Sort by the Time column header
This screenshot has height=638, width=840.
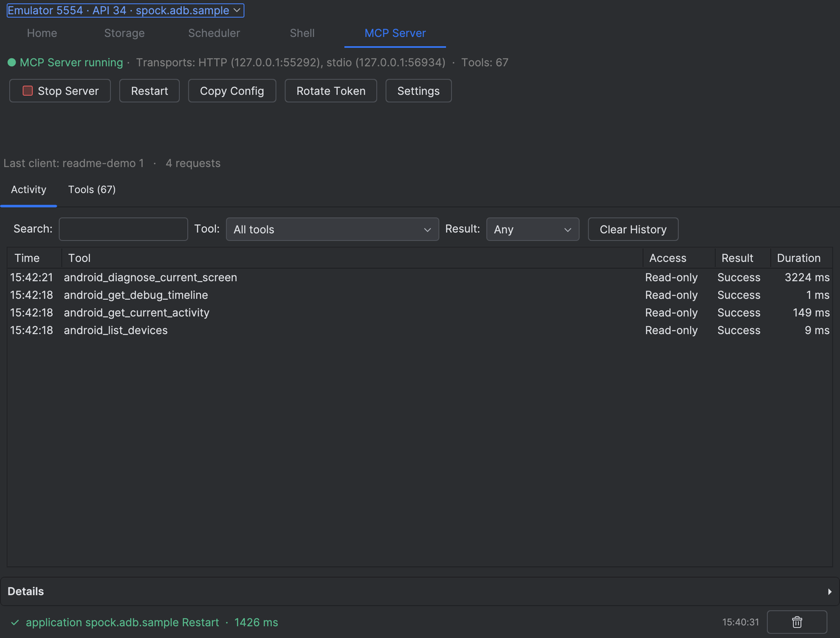[x=34, y=258]
